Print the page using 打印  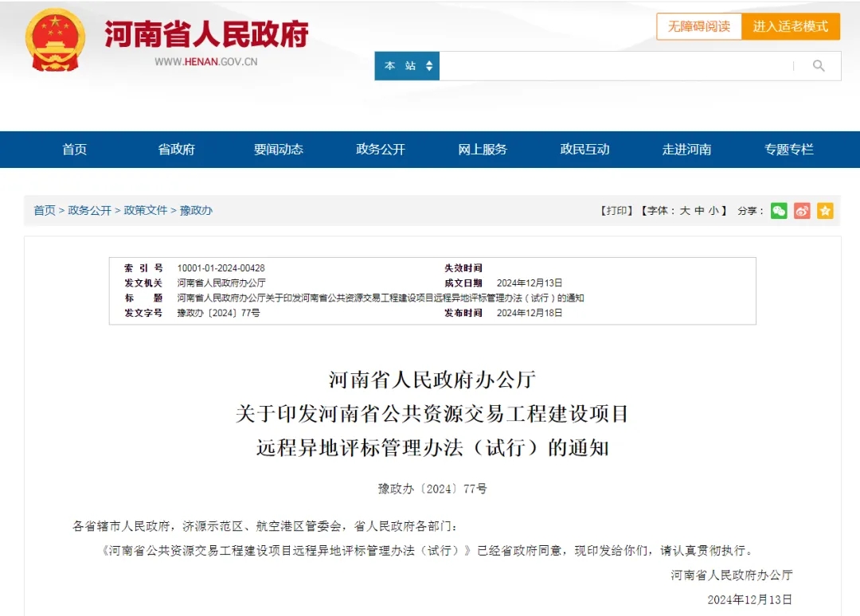(616, 211)
